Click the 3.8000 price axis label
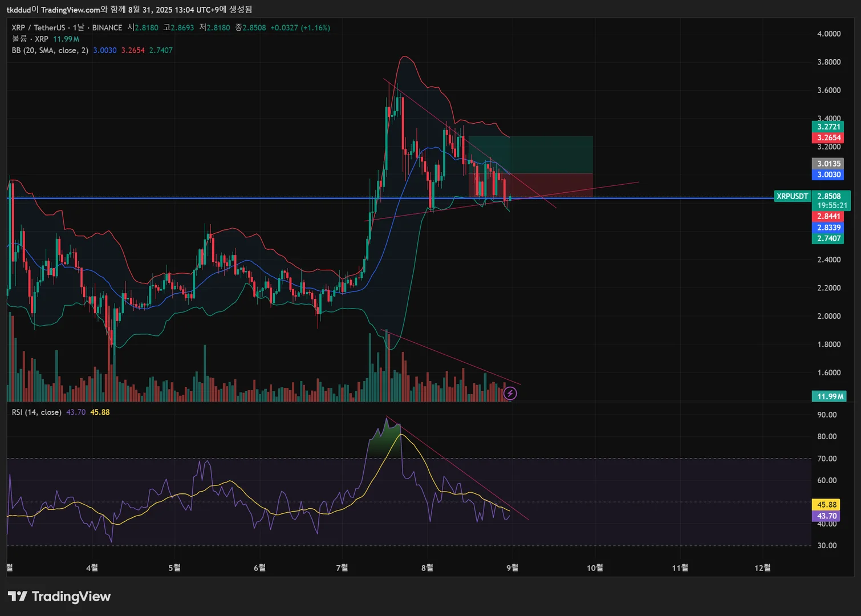861x616 pixels. [x=828, y=62]
